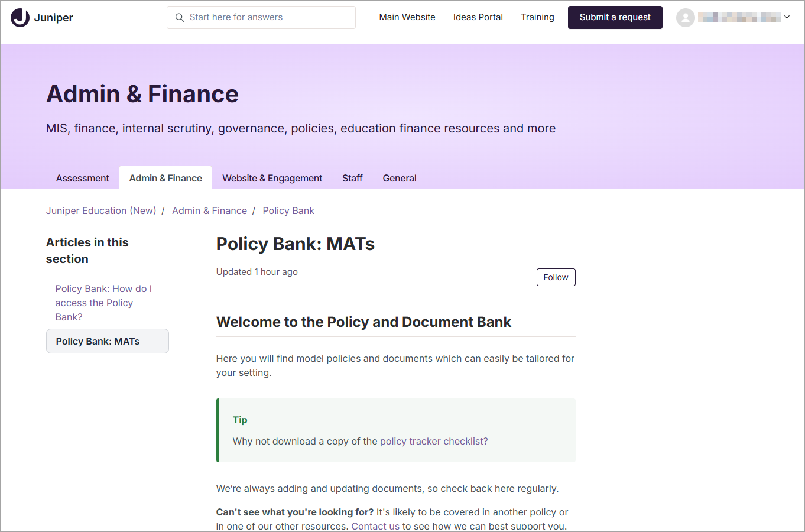Open the Website & Engagement tab
The height and width of the screenshot is (532, 805).
coord(272,178)
